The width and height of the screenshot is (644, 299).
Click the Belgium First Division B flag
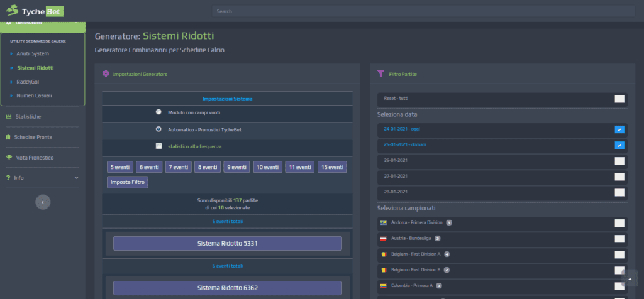point(384,270)
